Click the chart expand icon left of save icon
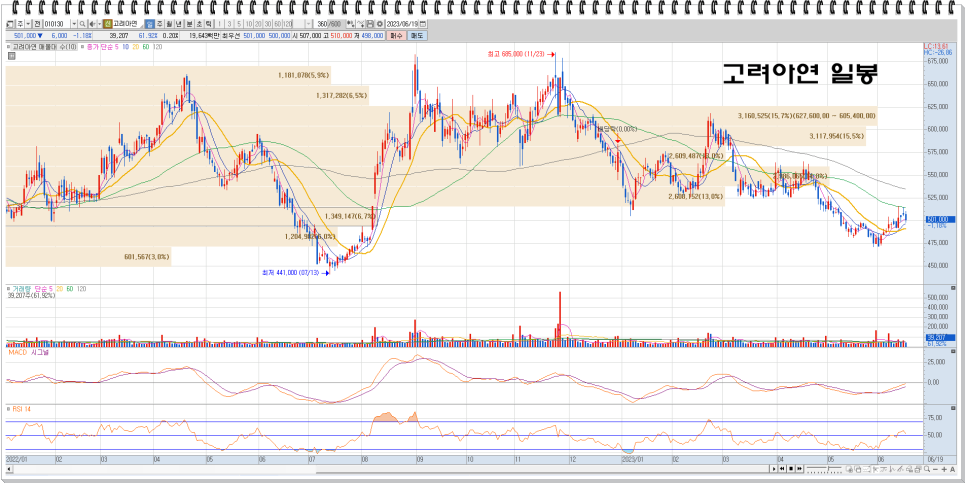 [x=360, y=24]
